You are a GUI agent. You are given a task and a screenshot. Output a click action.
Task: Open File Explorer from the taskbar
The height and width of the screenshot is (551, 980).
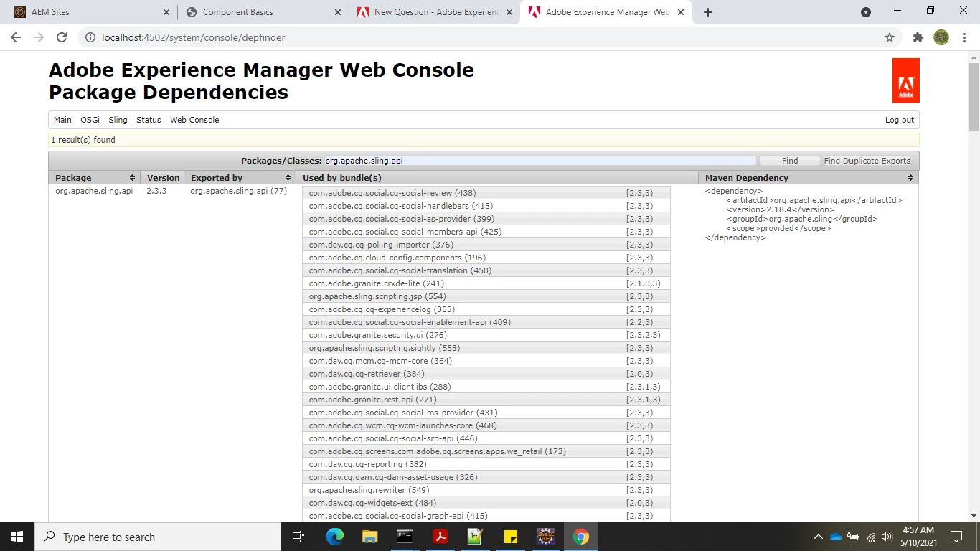click(x=369, y=537)
